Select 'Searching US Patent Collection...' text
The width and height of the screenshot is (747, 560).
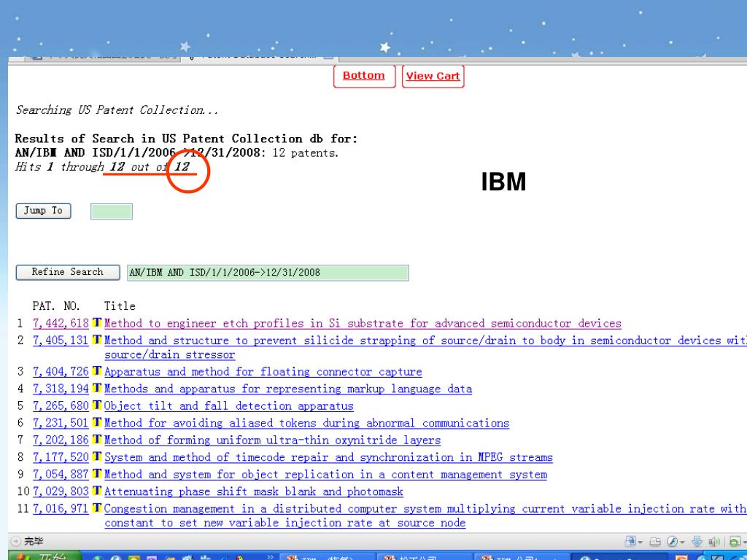pos(117,110)
